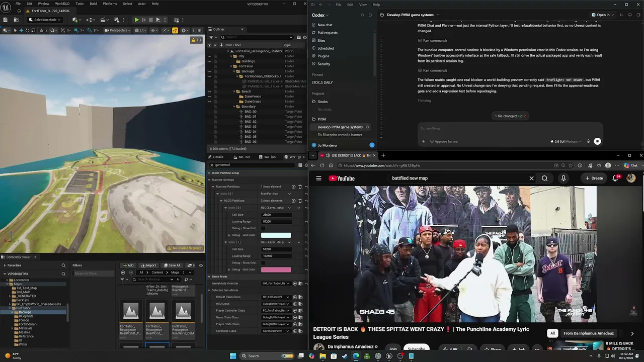Open WorldBLD menu in Unreal Editor
Viewport: 644px width, 362px height.
[62, 4]
